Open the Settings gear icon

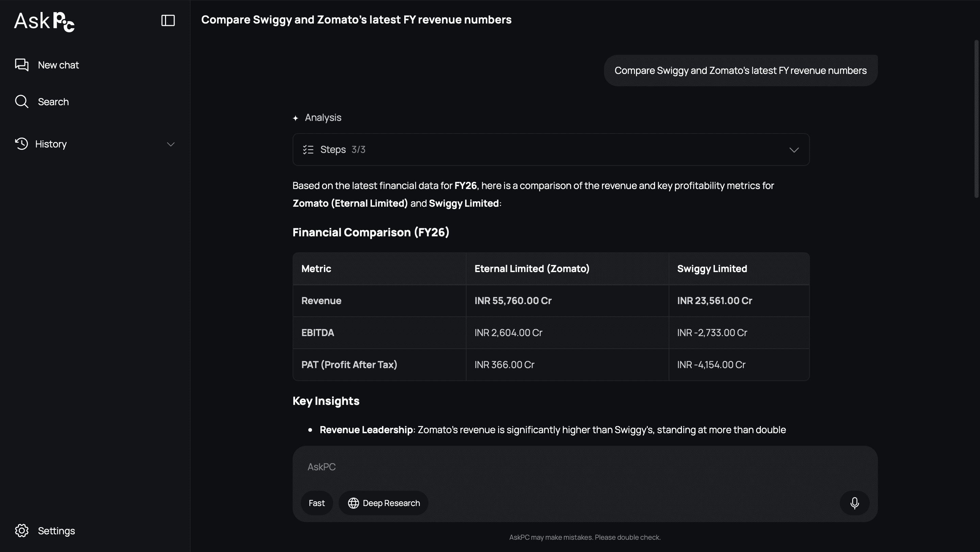(22, 531)
